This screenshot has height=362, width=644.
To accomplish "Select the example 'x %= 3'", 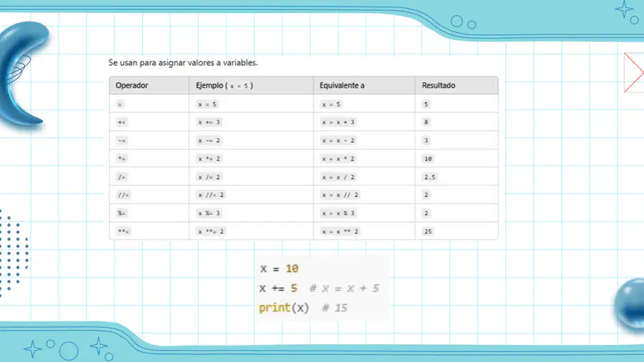I will coord(209,213).
